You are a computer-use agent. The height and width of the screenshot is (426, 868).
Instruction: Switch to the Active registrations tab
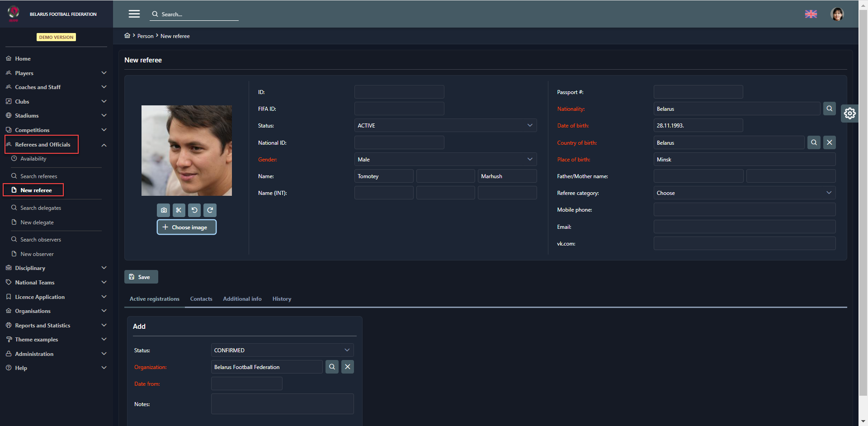155,299
